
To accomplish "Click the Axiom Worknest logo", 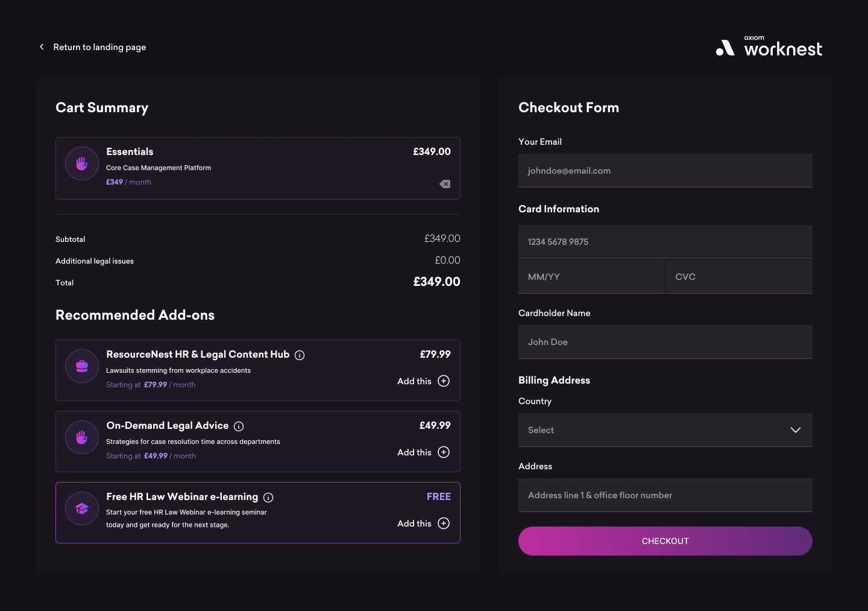I will click(x=769, y=47).
